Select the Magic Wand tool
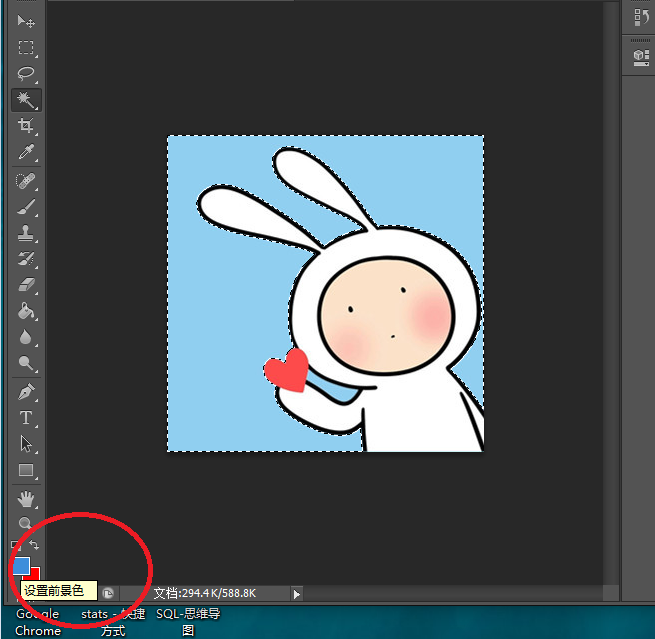Image resolution: width=655 pixels, height=639 pixels. [x=26, y=99]
